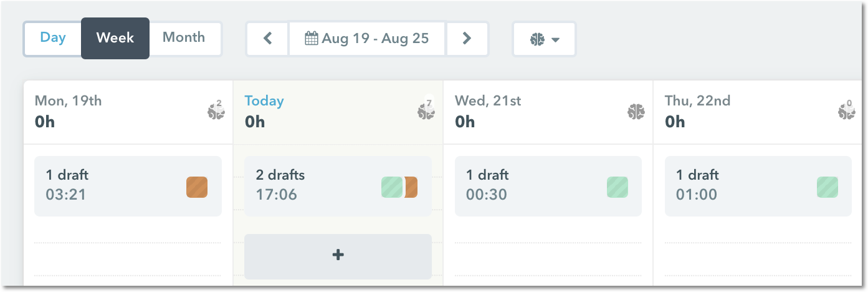The height and width of the screenshot is (292, 868).
Task: Go to previous week with left arrow
Action: click(x=268, y=39)
